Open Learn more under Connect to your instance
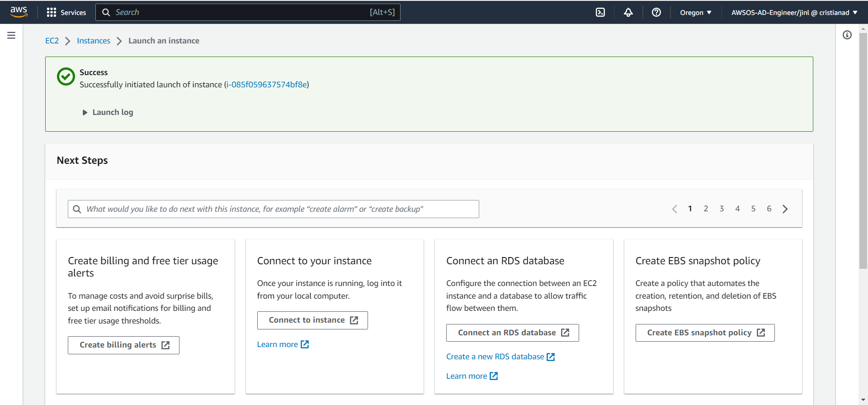Screen dimensions: 868x405 tap(283, 344)
